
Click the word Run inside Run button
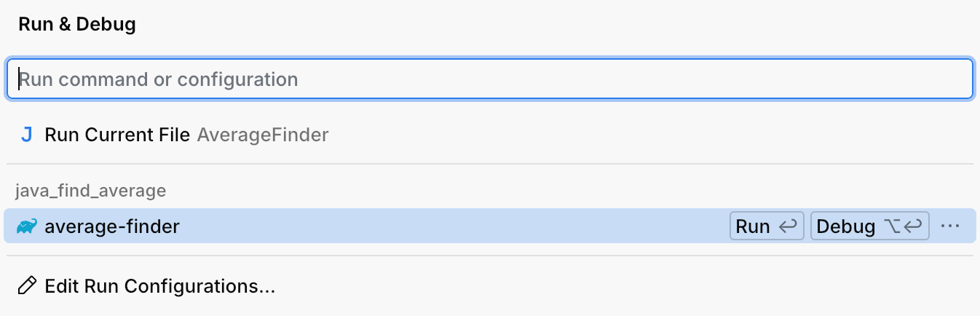click(753, 226)
